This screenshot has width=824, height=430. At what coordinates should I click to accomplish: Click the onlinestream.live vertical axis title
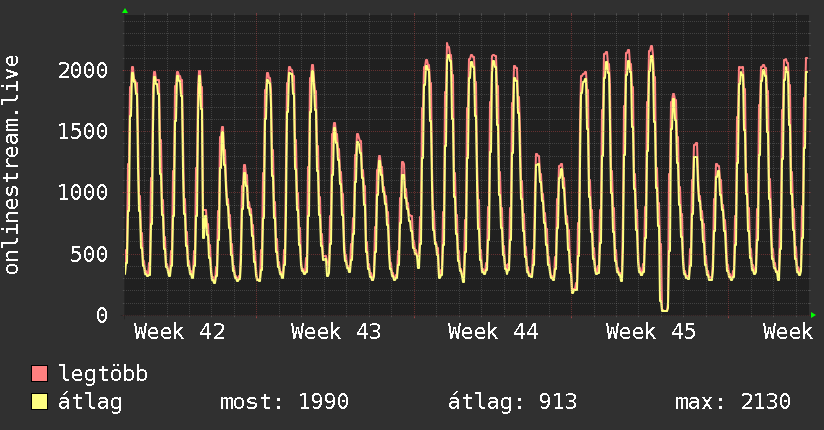coord(11,165)
